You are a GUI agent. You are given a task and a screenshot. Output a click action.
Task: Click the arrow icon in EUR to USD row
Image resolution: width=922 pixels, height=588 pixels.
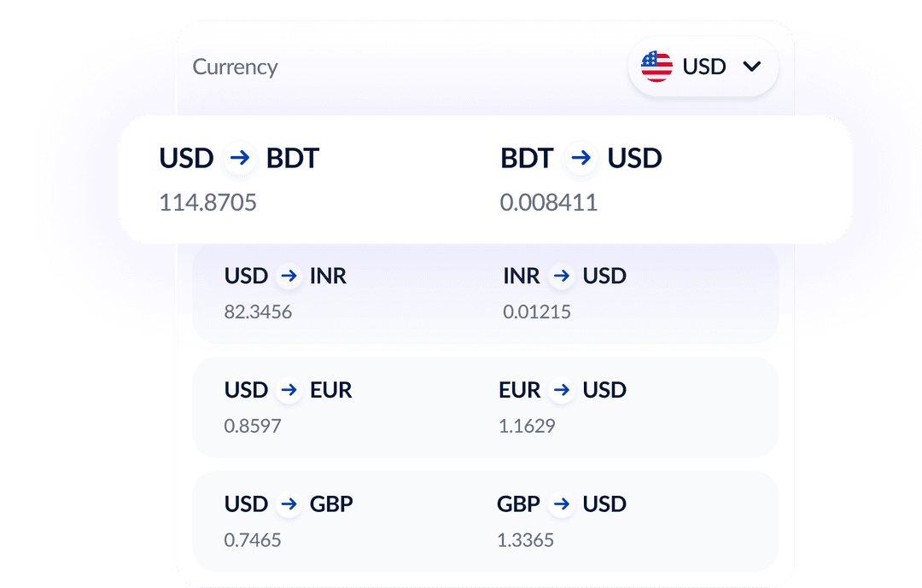tap(562, 390)
